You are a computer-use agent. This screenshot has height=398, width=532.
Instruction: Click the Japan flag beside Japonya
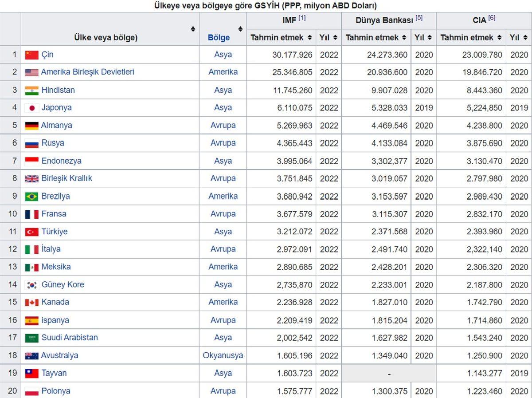(x=31, y=108)
